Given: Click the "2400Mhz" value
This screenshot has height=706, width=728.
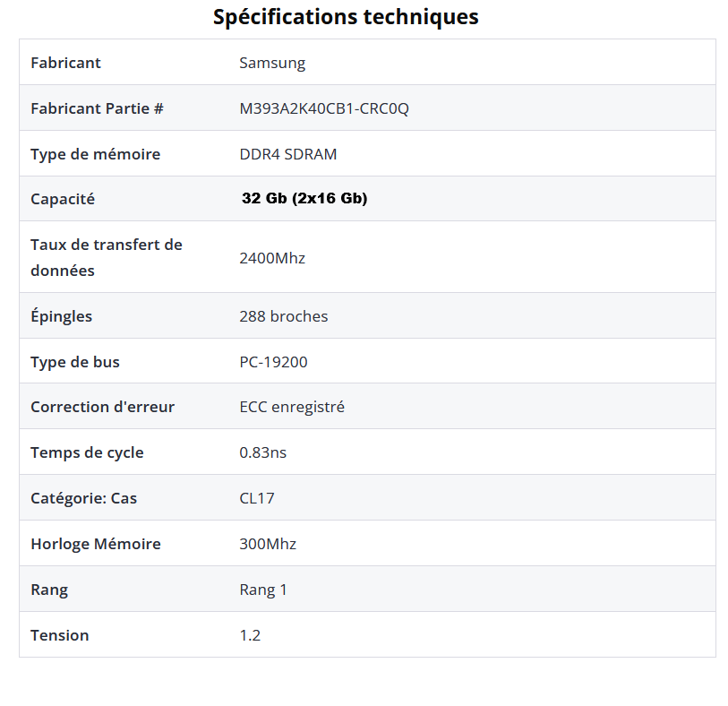Looking at the screenshot, I should pos(272,258).
